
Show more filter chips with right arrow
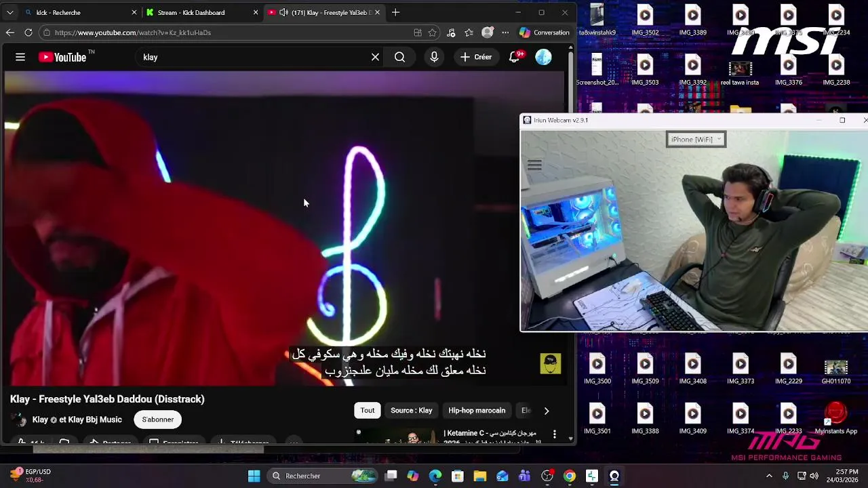tap(547, 411)
